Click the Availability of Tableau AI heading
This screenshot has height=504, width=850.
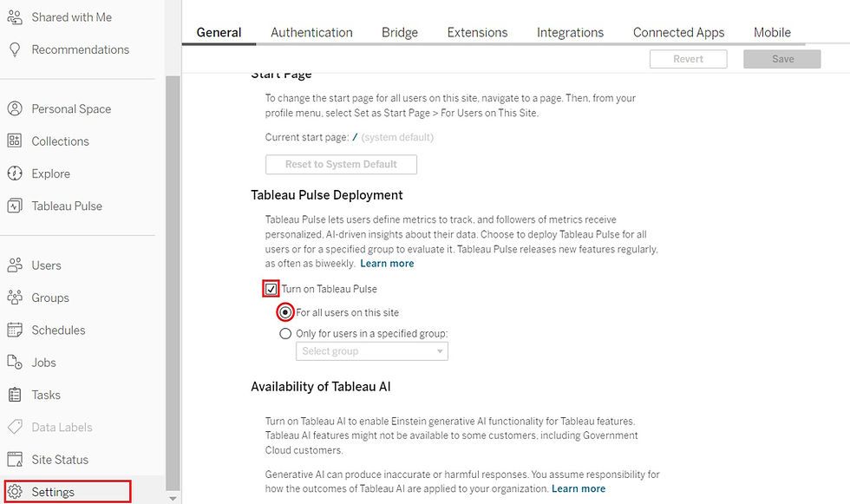tap(320, 386)
